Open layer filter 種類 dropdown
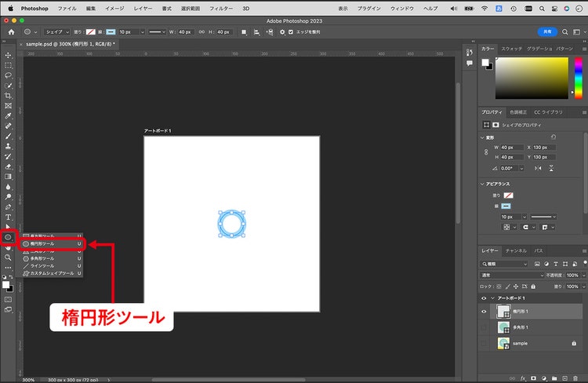 (504, 264)
